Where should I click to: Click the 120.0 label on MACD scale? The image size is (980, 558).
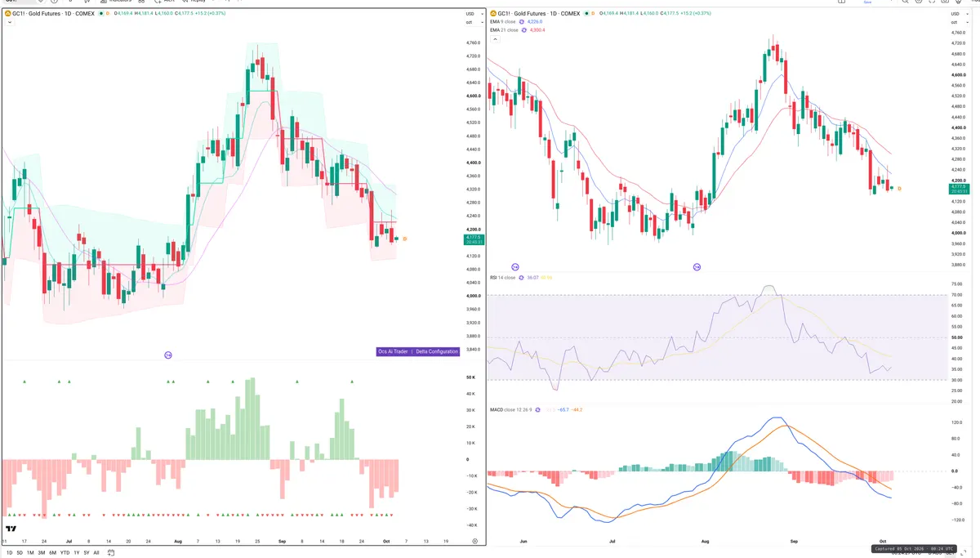coord(957,422)
